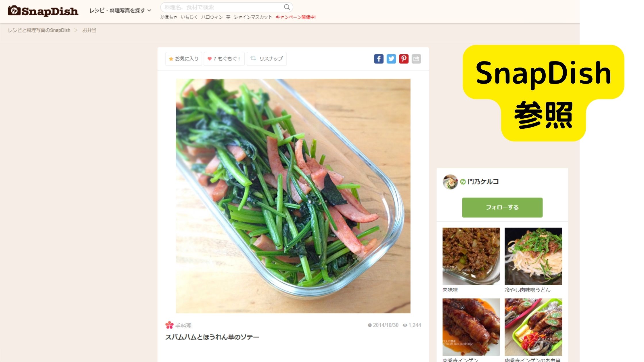Click the green フォローする button

pos(502,207)
